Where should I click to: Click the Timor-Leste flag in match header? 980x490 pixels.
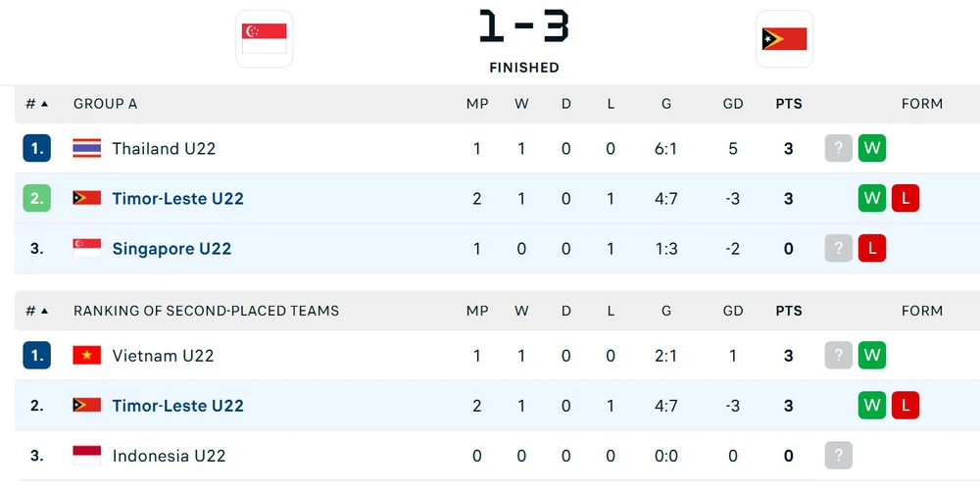coord(784,39)
